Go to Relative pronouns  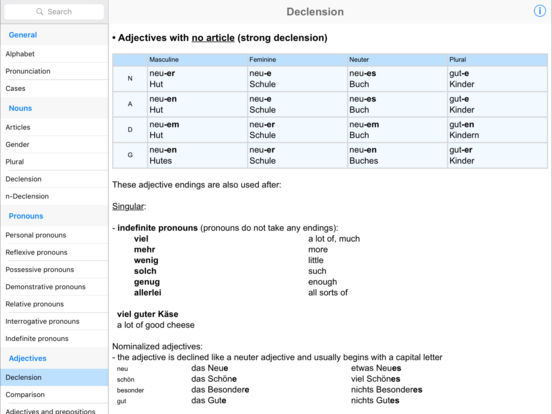(x=54, y=304)
